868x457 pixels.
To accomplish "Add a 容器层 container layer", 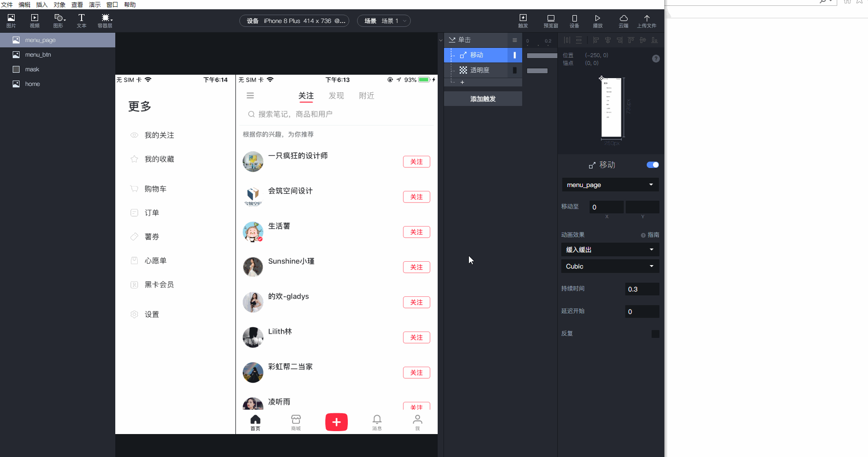I will (x=105, y=21).
